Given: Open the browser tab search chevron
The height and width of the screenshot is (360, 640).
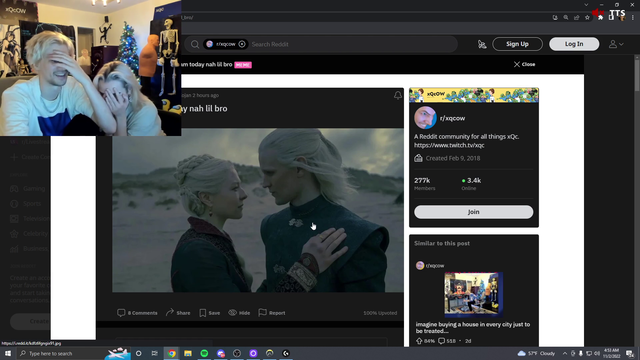Looking at the screenshot, I should (x=586, y=5).
